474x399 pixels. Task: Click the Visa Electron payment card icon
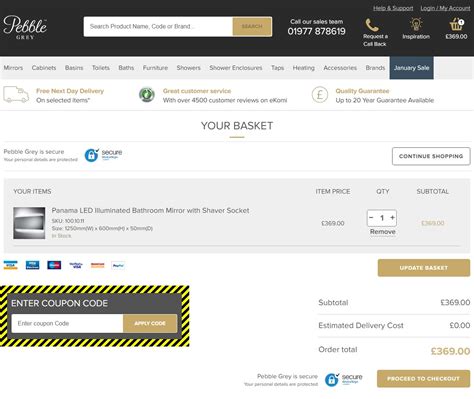[32, 265]
